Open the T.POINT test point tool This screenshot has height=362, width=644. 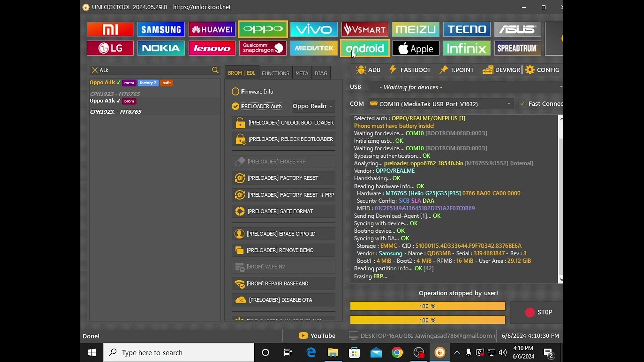457,70
